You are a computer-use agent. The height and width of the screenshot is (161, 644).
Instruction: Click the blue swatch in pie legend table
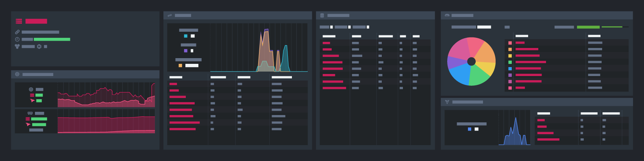(510, 69)
